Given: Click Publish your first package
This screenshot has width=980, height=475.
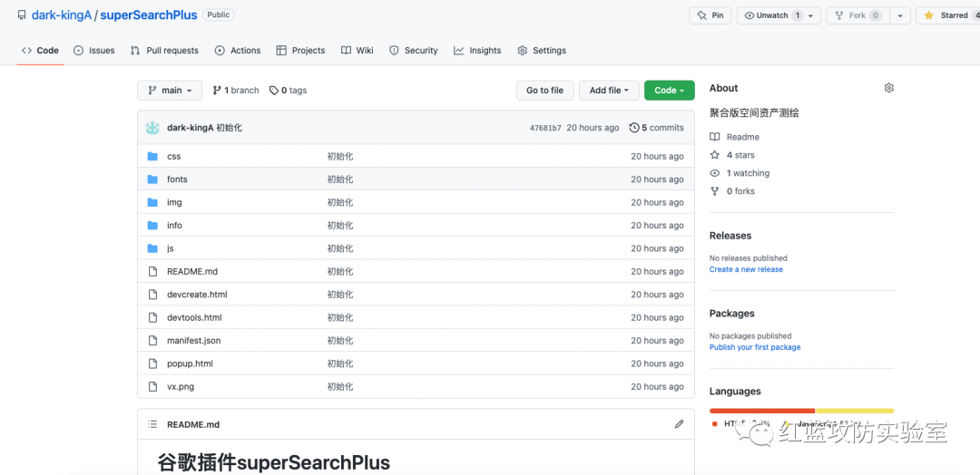Looking at the screenshot, I should pos(755,347).
